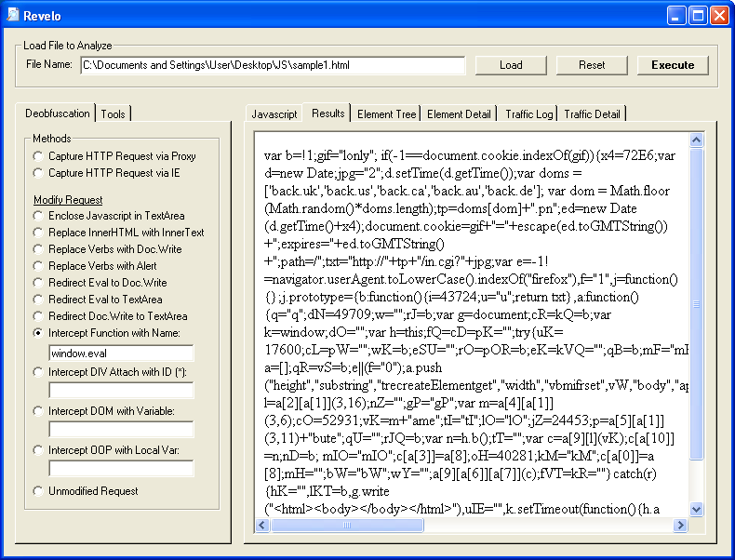This screenshot has height=560, width=735.
Task: Click the window.eval function name field
Action: pyautogui.click(x=121, y=353)
